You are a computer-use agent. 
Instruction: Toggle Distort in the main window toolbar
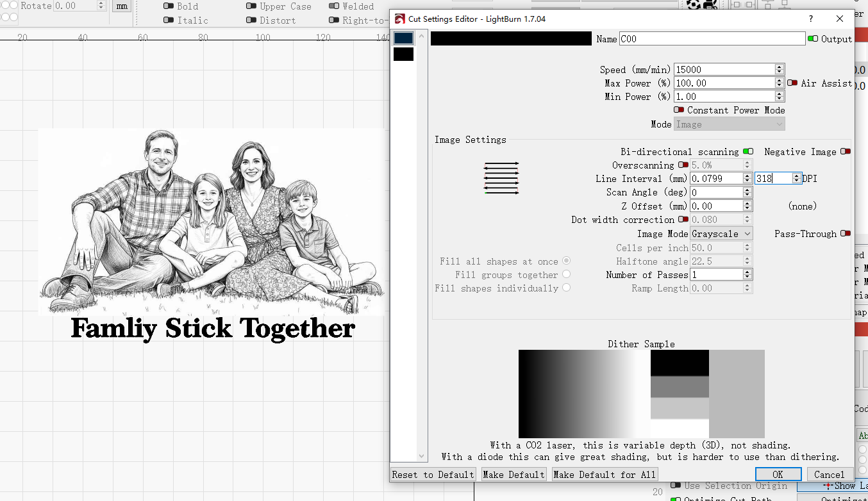click(251, 21)
